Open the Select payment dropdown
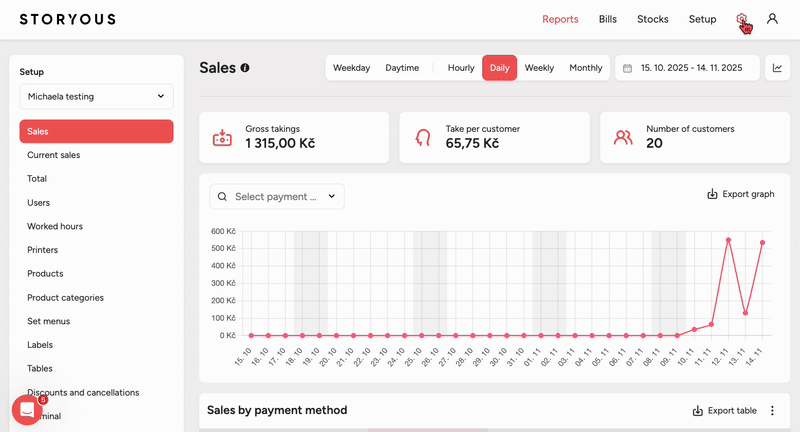Image resolution: width=800 pixels, height=432 pixels. [277, 196]
